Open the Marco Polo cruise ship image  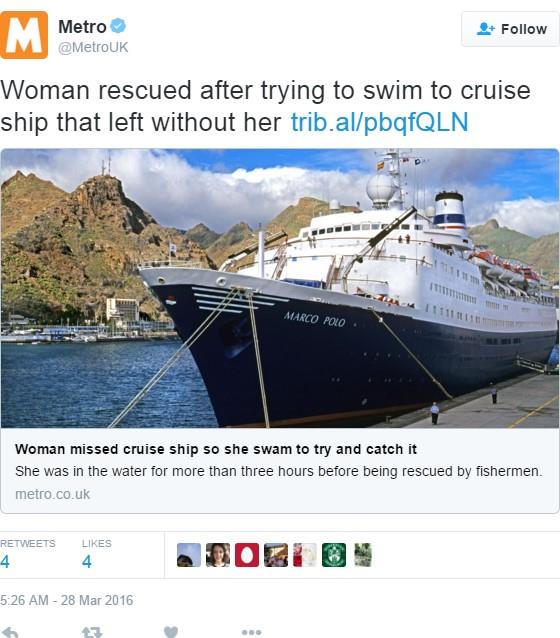pos(280,288)
